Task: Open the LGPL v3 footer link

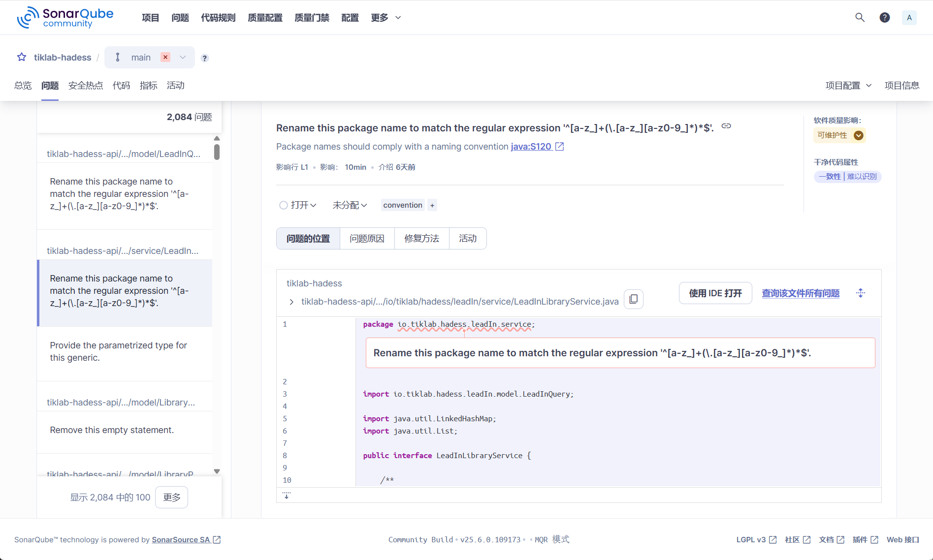Action: (x=756, y=540)
